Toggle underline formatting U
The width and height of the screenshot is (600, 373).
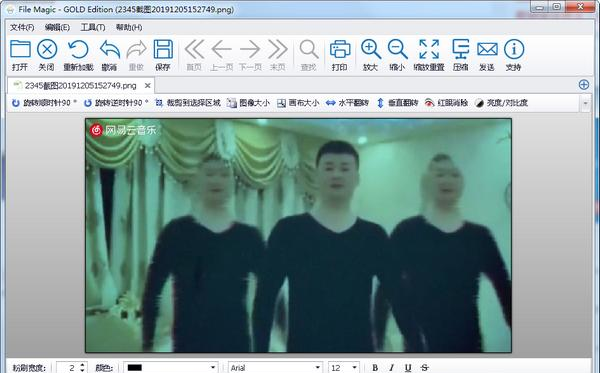(x=408, y=368)
